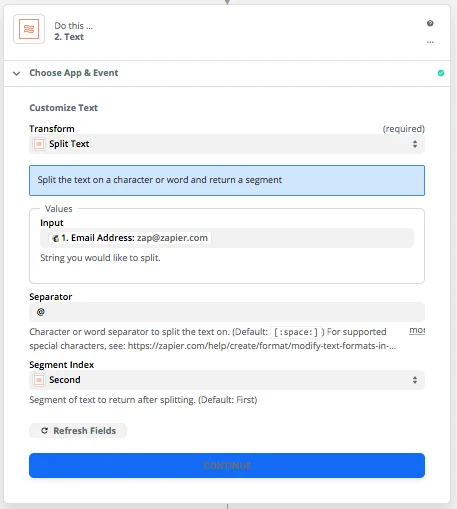This screenshot has height=509, width=457.
Task: Click the Refresh Fields button
Action: (78, 431)
